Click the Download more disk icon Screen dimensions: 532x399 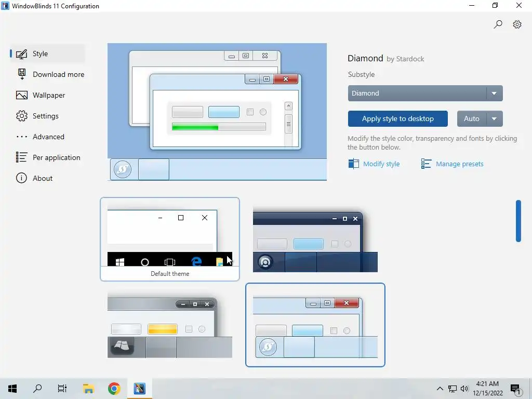22,74
